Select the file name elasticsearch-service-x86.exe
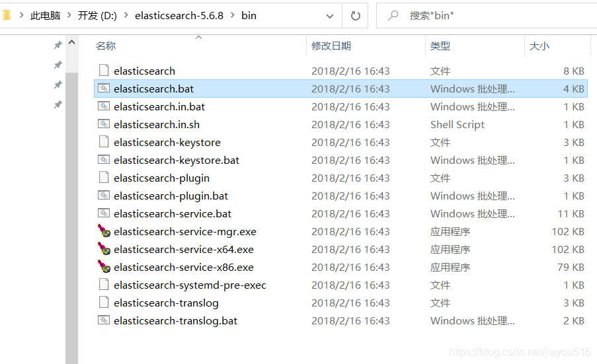 coord(184,268)
